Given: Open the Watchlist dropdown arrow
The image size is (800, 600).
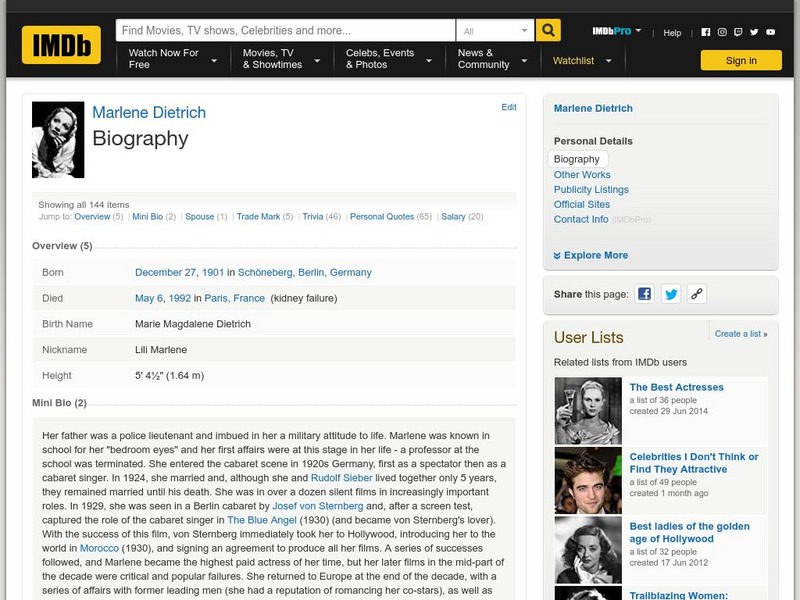Looking at the screenshot, I should [x=611, y=60].
